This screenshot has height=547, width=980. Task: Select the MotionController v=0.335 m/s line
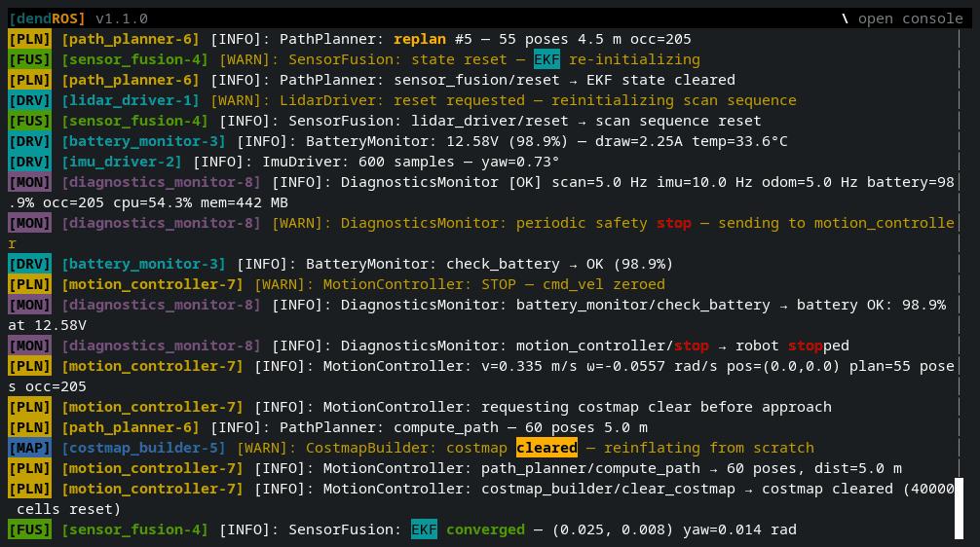[483, 376]
